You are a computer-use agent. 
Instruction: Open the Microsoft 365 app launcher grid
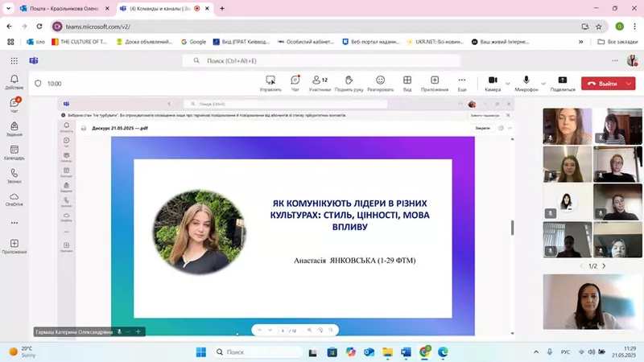click(x=14, y=61)
